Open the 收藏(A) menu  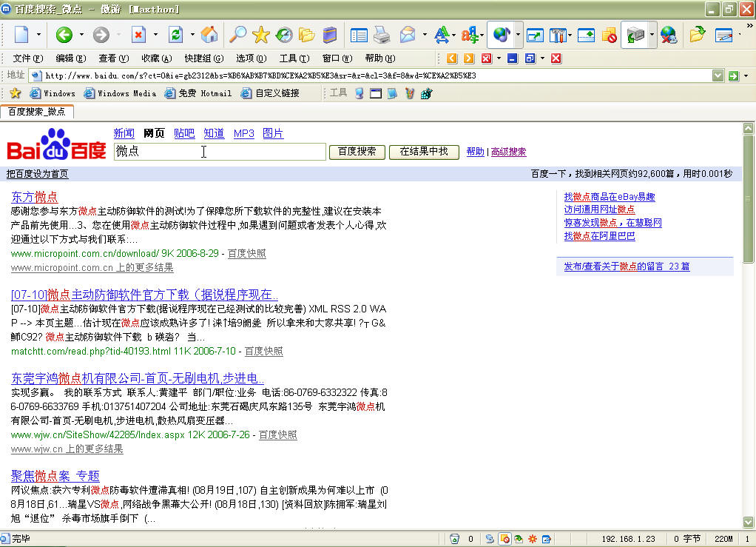pos(157,58)
